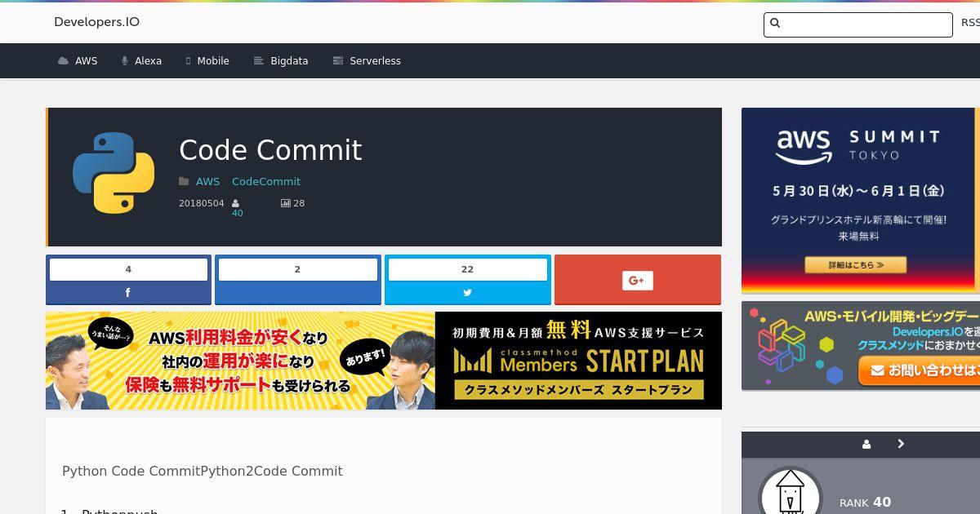Viewport: 980px width, 514px height.
Task: Click the Python logo thumbnail
Action: click(114, 173)
